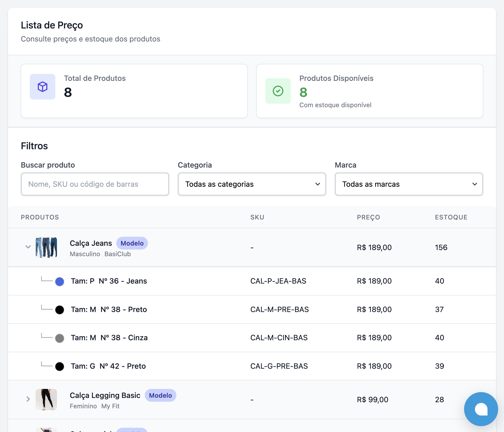Click the box icon for Total de Produtos
Viewport: 504px width, 432px height.
43,87
